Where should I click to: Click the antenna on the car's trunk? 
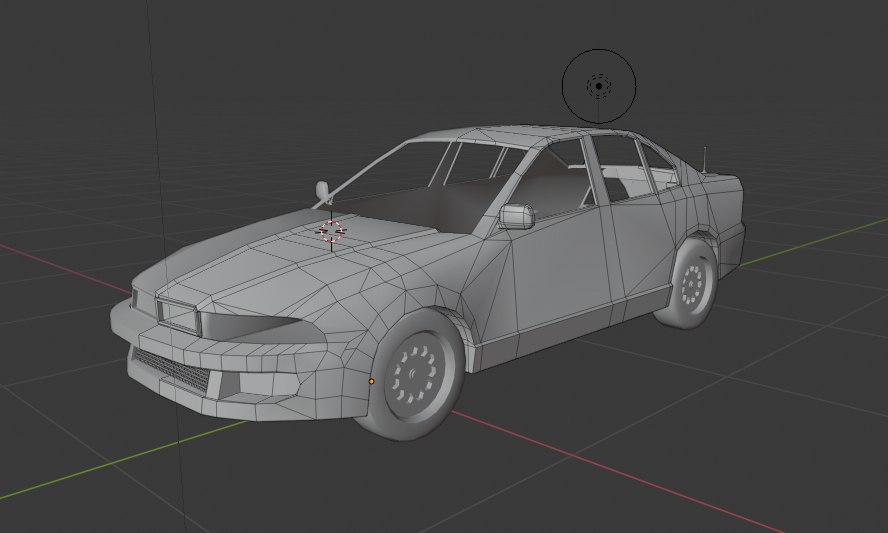coord(704,160)
